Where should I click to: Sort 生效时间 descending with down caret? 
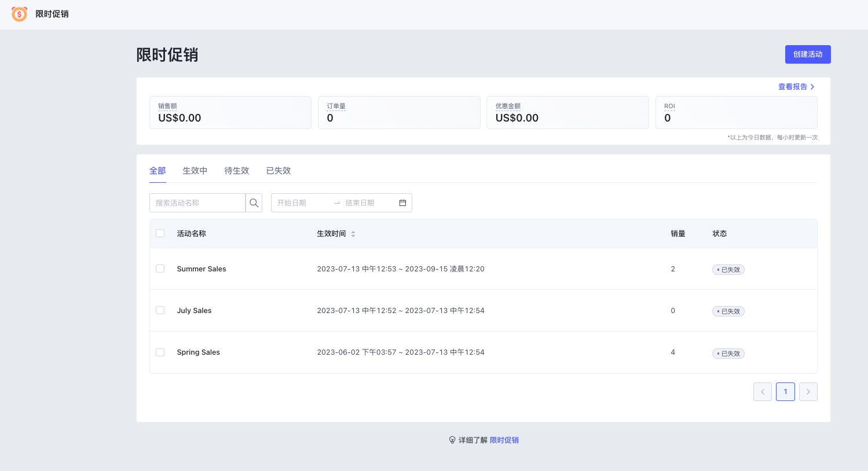353,235
